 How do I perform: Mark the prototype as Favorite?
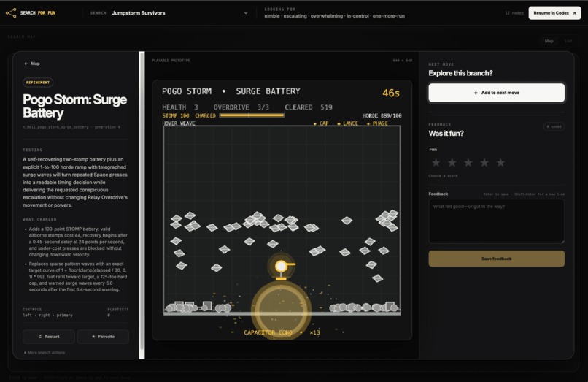pyautogui.click(x=103, y=337)
